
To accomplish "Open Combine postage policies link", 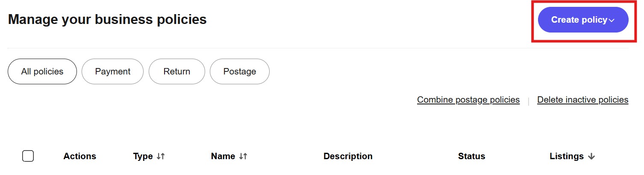I will [x=468, y=100].
